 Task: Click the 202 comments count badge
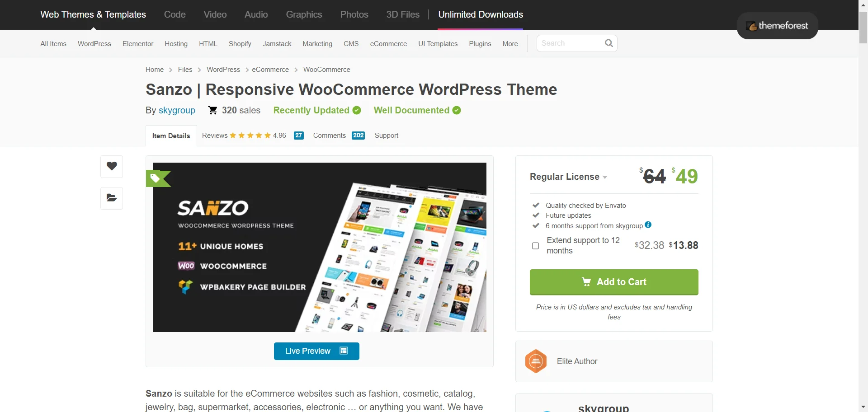[x=359, y=136]
